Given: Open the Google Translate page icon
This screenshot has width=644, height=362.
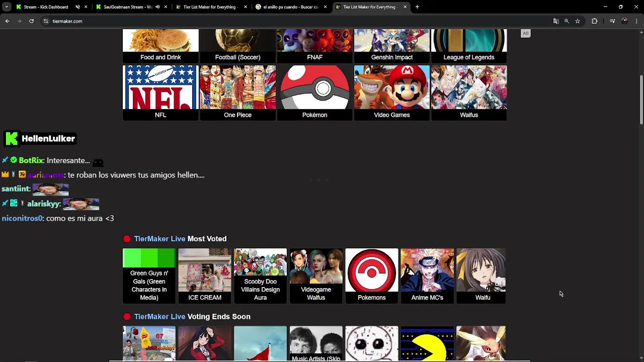Looking at the screenshot, I should click(556, 21).
